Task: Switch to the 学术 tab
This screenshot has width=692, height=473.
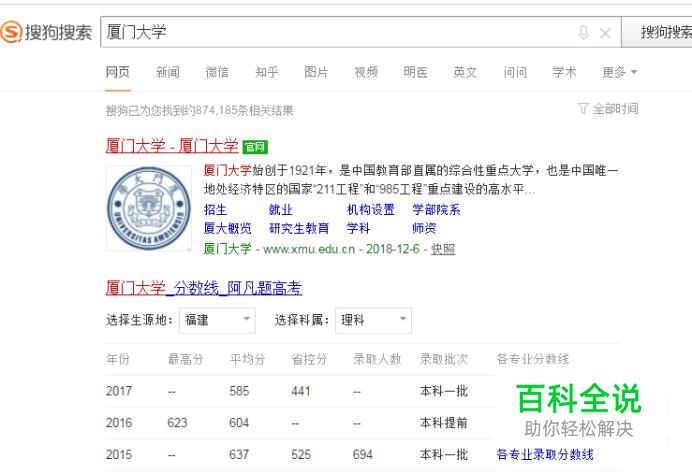Action: click(564, 72)
